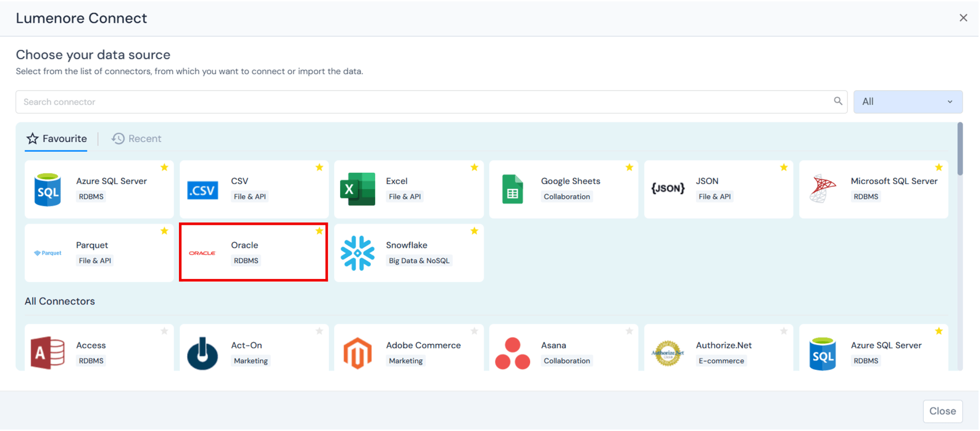
Task: Switch to the Favourite tab
Action: (x=56, y=139)
